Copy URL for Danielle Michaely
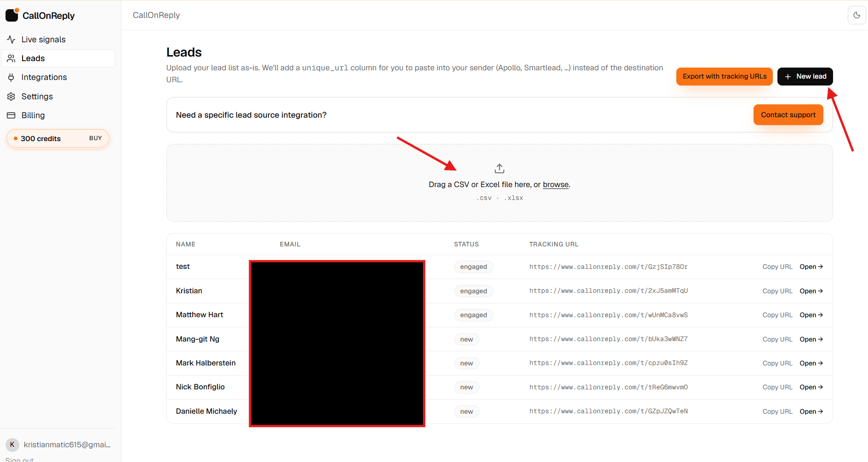868x462 pixels. click(777, 411)
